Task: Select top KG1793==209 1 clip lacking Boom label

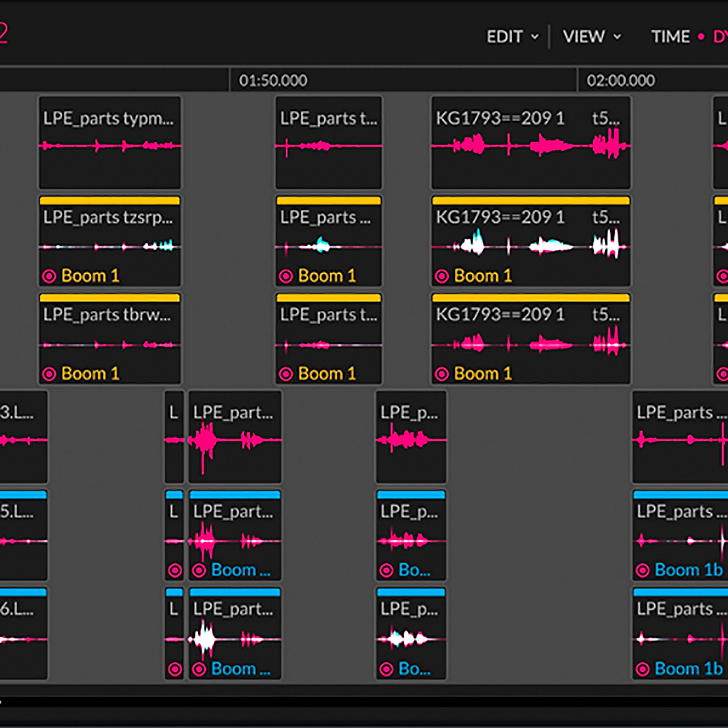Action: click(x=531, y=143)
